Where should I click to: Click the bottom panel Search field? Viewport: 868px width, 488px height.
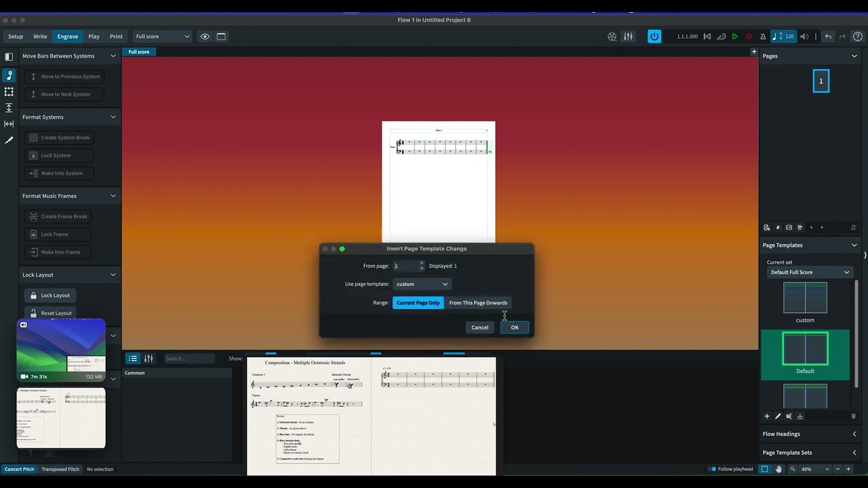[189, 359]
